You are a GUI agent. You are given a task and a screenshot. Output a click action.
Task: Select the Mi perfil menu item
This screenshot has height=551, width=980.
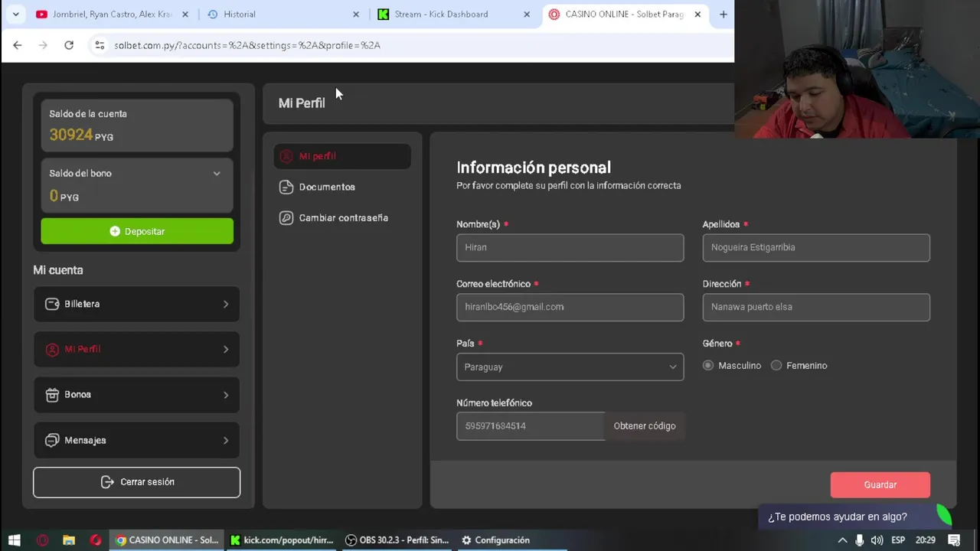pos(342,156)
